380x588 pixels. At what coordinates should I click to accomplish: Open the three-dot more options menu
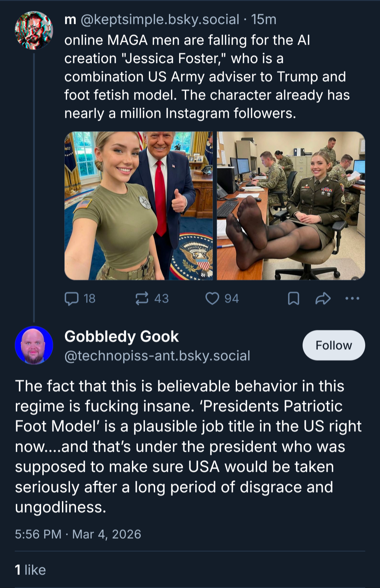(352, 299)
